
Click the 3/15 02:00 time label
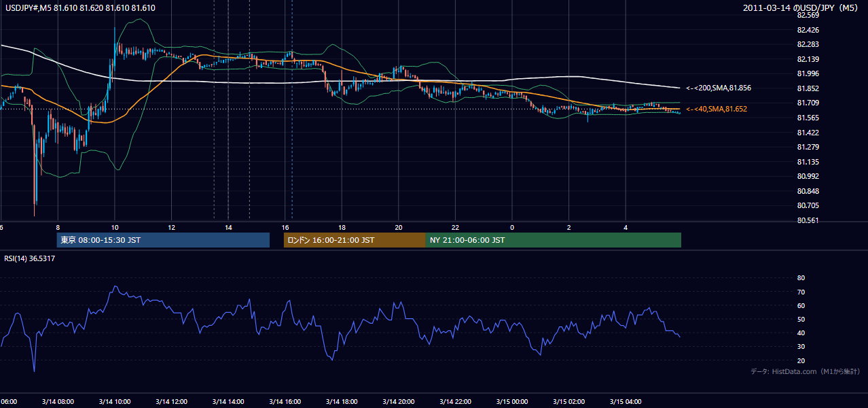(568, 401)
